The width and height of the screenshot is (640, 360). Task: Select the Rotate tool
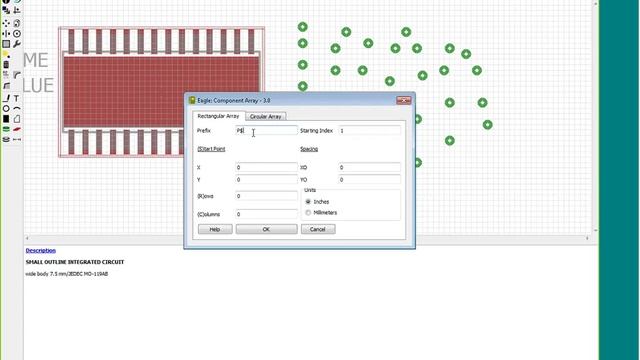coord(17,34)
